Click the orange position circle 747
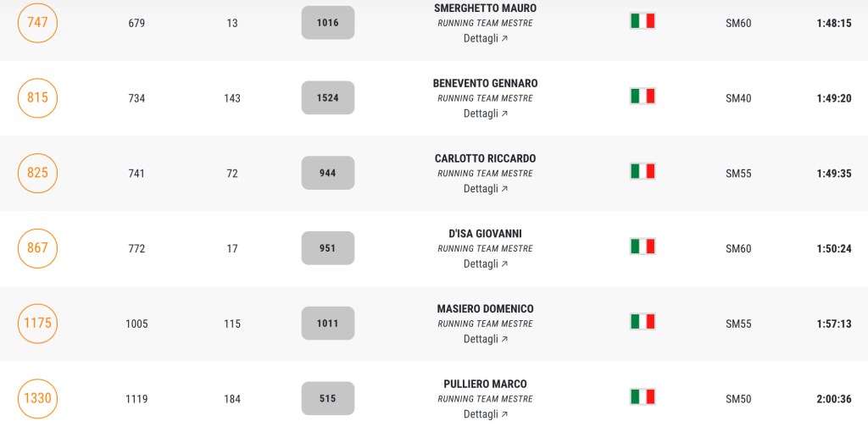This screenshot has height=432, width=868. [x=37, y=23]
